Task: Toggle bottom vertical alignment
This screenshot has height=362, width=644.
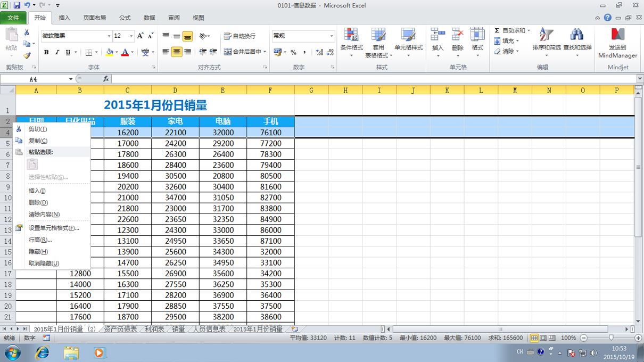Action: (187, 36)
